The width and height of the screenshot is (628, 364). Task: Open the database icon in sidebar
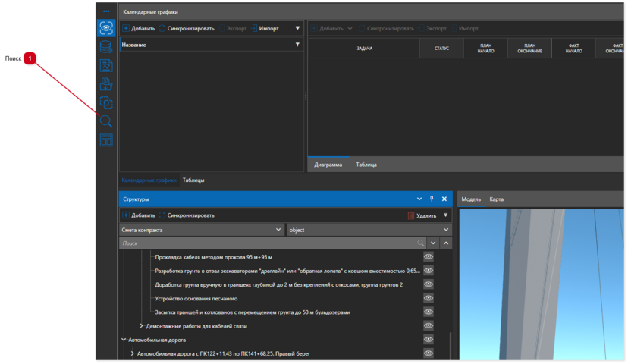pos(106,47)
